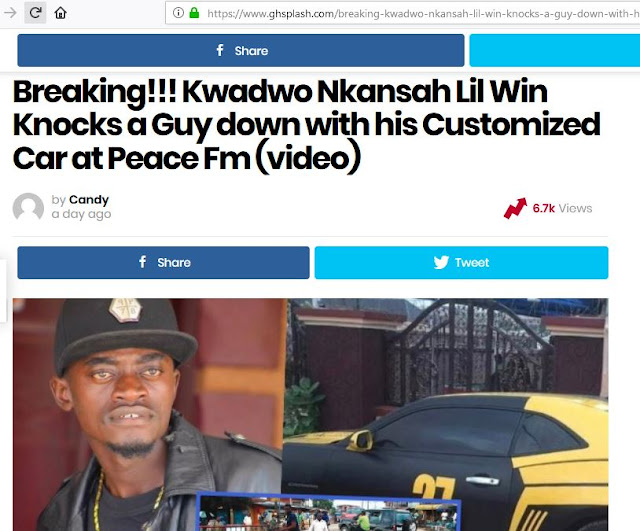Click author avatar placeholder image
Screen dimensions: 640x531
(x=28, y=207)
